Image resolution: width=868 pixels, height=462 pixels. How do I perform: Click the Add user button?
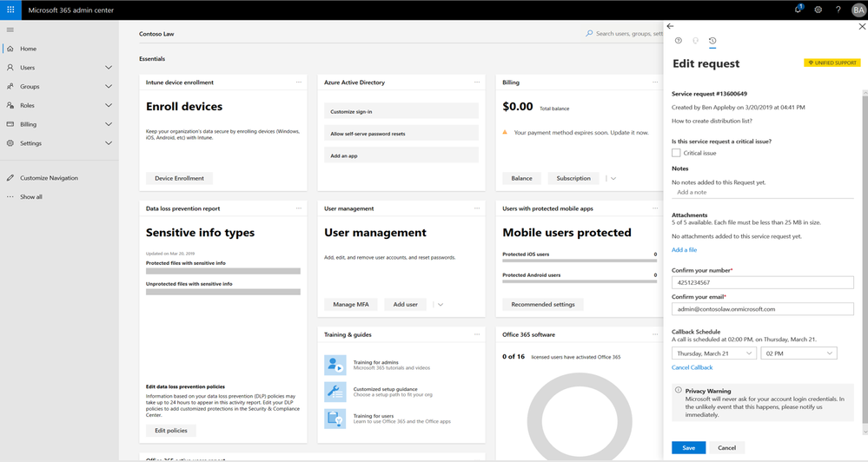click(405, 304)
